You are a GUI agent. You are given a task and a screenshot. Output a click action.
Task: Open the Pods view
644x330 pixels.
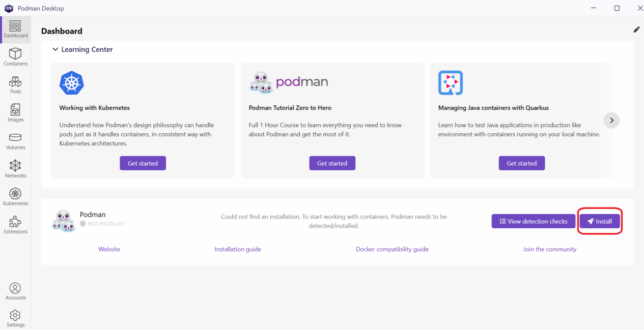(15, 84)
